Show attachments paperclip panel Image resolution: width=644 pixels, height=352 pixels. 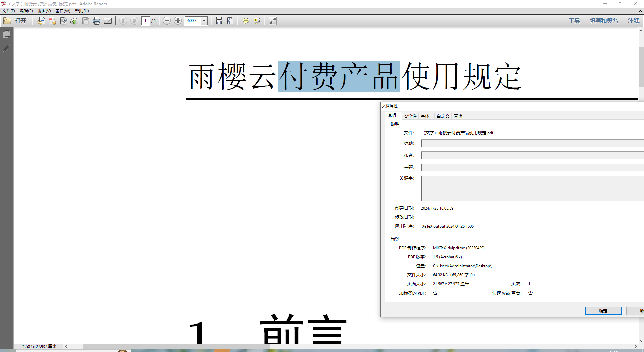6,49
